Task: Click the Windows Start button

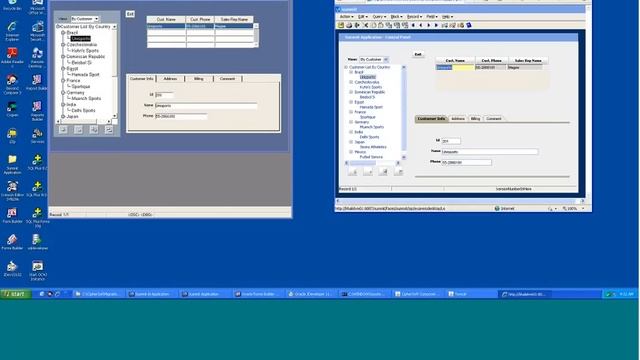Action: pyautogui.click(x=16, y=294)
